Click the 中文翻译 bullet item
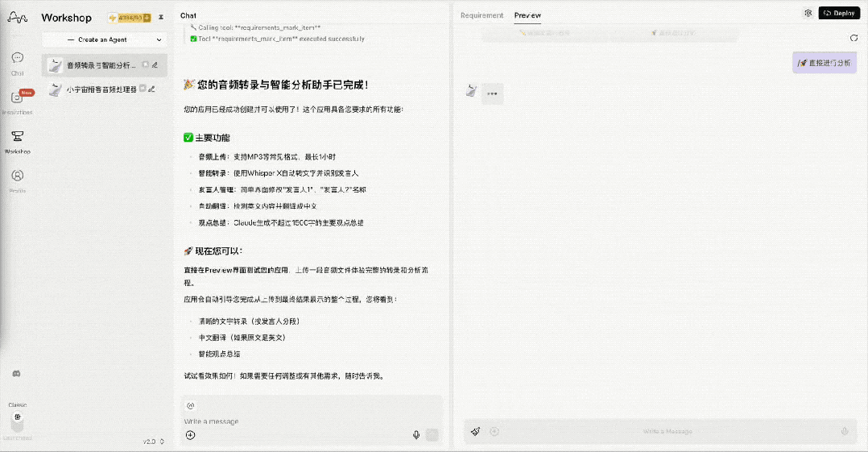The height and width of the screenshot is (452, 868). coord(242,338)
